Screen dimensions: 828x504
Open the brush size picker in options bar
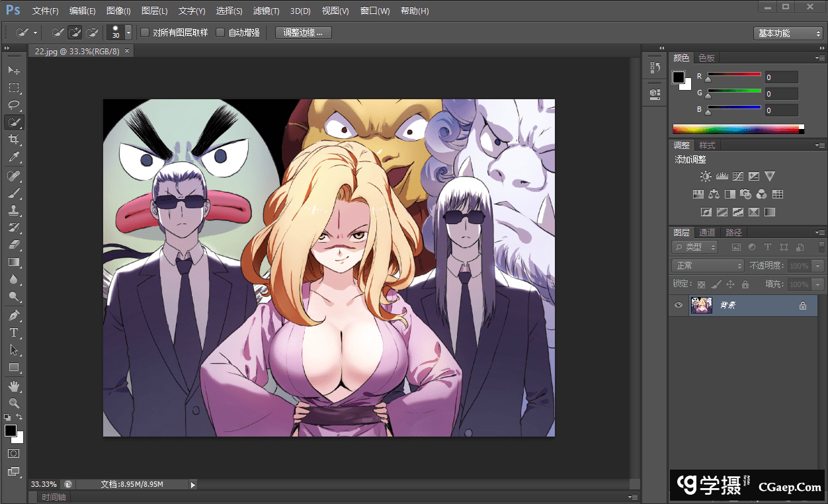126,32
